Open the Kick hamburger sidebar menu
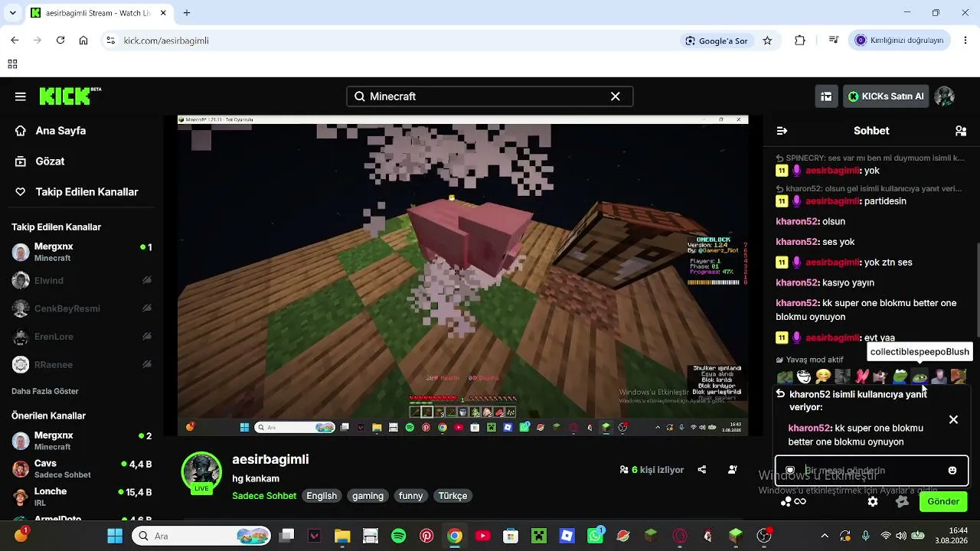The height and width of the screenshot is (551, 980). (21, 96)
